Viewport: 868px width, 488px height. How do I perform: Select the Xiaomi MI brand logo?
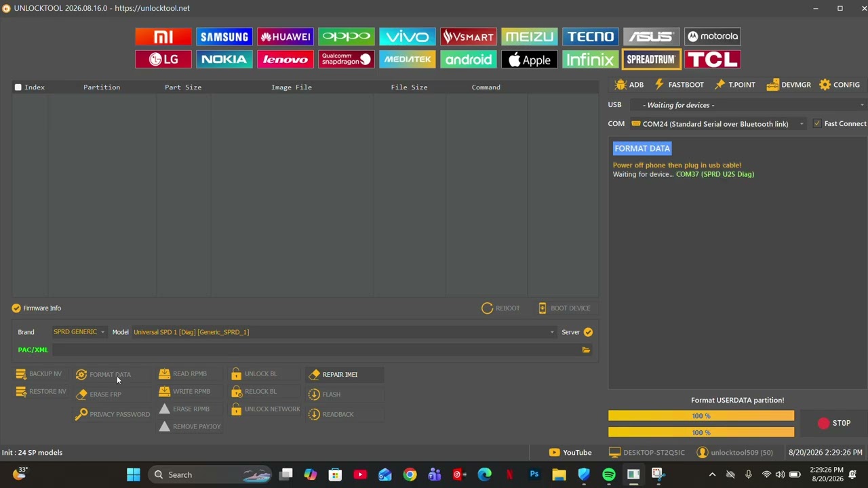coord(163,37)
